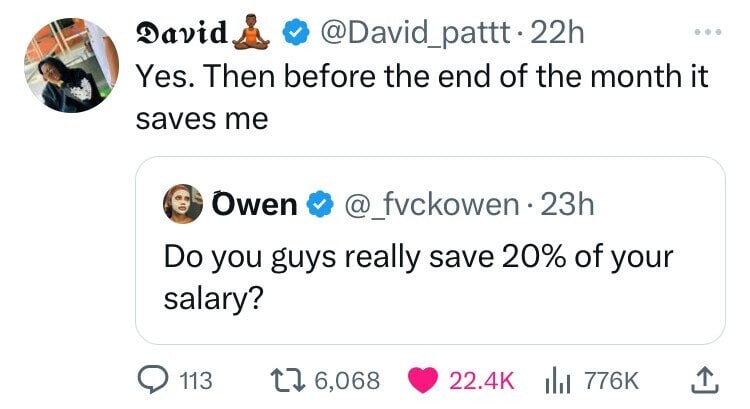Click the 113 replies count
750x409 pixels.
coord(197,380)
